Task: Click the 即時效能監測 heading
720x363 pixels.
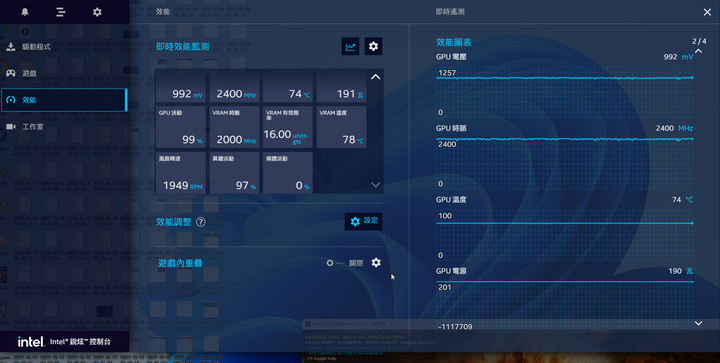Action: tap(182, 46)
